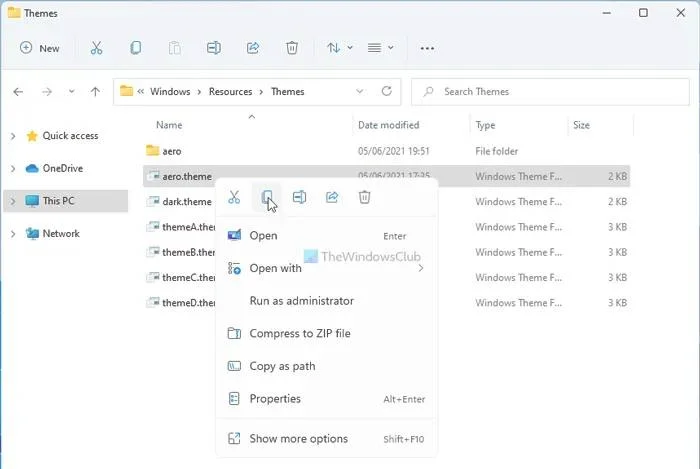Sort by the Name column header
700x469 pixels.
[x=169, y=125]
